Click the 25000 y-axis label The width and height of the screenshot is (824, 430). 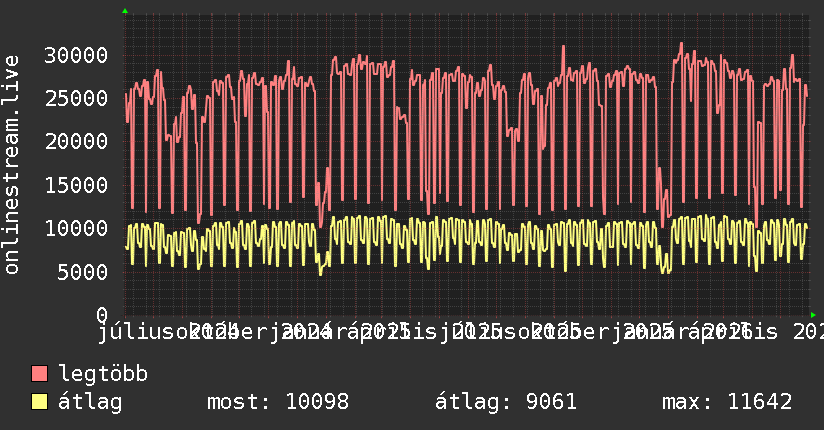76,98
